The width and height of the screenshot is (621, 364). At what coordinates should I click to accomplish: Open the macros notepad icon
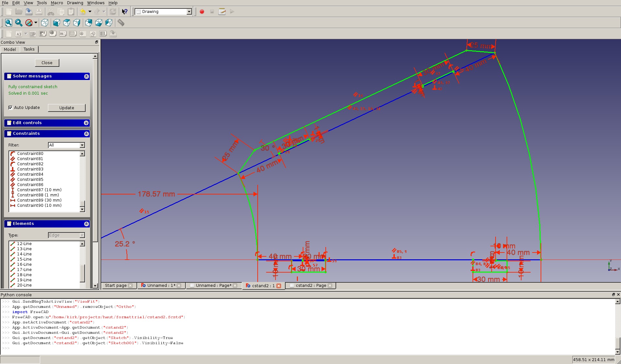pyautogui.click(x=222, y=12)
